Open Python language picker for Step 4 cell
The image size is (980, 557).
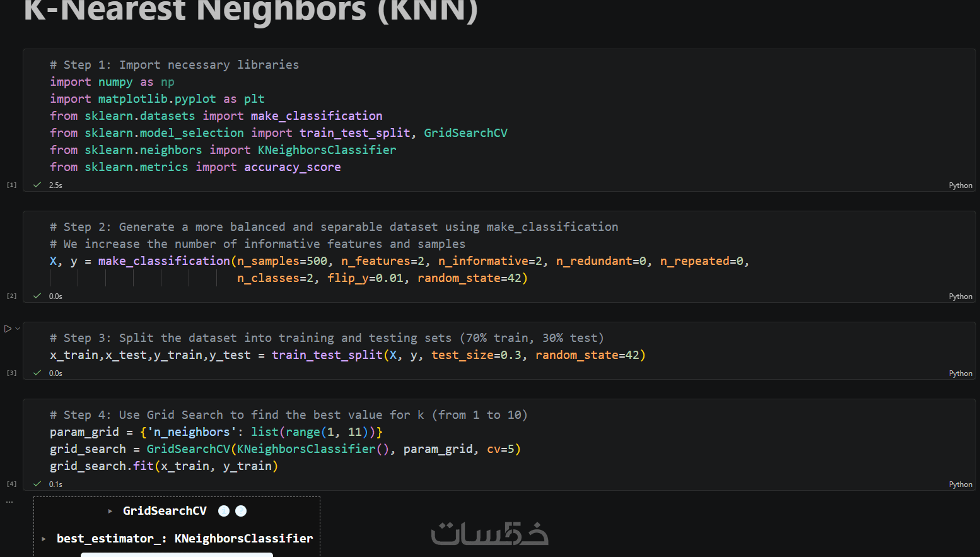[x=960, y=484]
